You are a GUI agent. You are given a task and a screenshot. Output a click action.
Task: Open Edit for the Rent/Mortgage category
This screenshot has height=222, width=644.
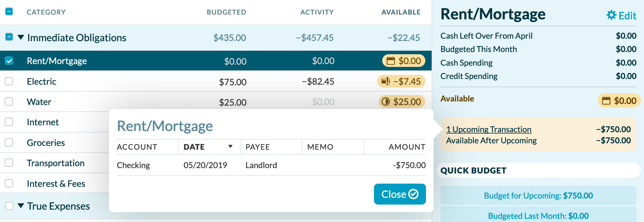(x=628, y=15)
